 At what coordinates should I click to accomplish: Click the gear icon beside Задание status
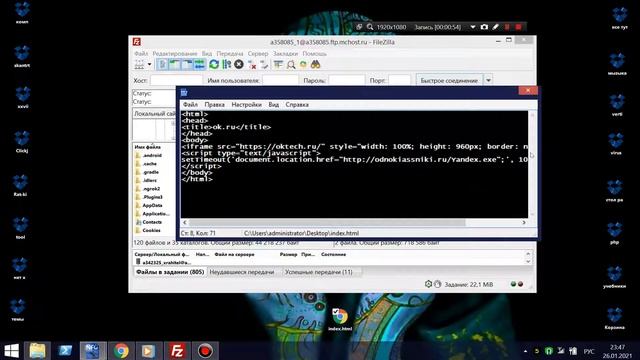[428, 284]
